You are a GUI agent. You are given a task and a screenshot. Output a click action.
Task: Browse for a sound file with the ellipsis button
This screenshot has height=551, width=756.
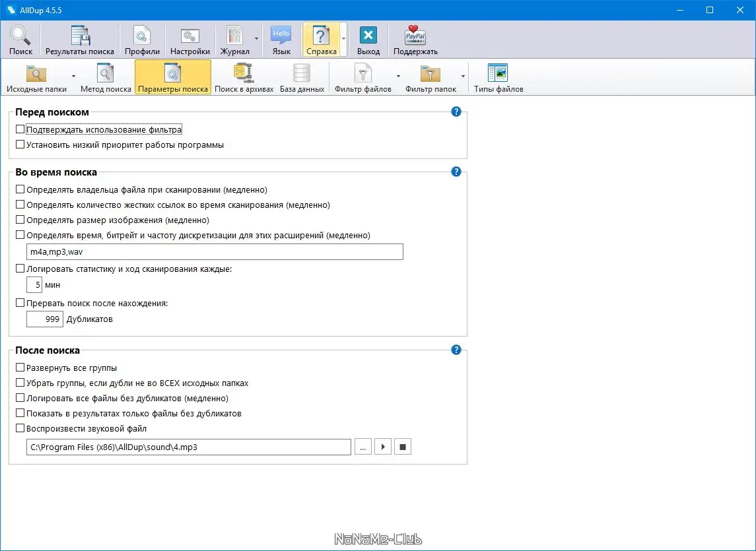pyautogui.click(x=362, y=447)
